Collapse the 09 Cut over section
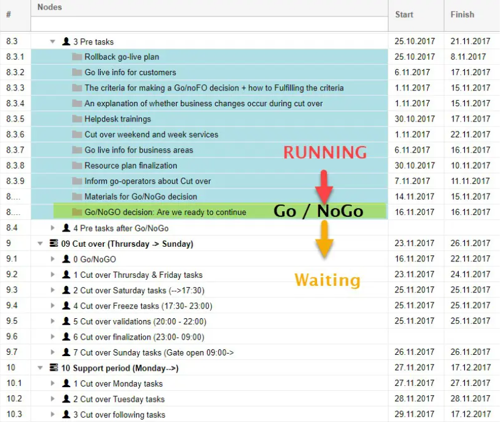This screenshot has height=422, width=504. (x=40, y=244)
